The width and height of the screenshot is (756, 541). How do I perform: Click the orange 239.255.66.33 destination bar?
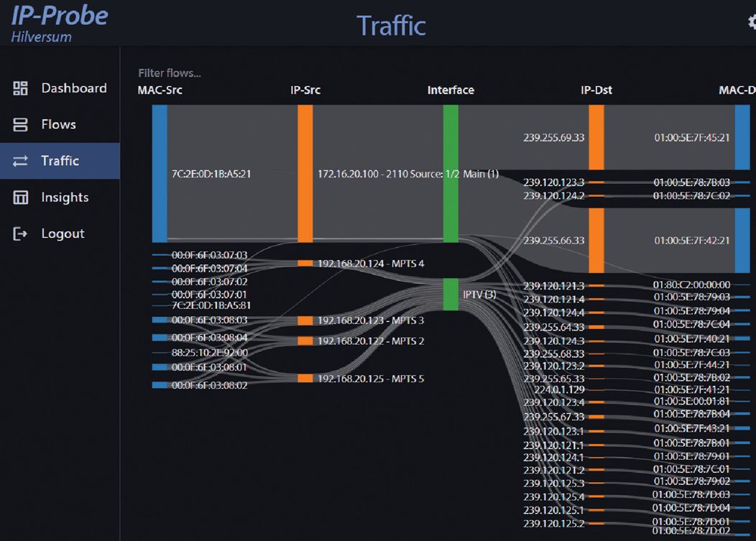(596, 241)
